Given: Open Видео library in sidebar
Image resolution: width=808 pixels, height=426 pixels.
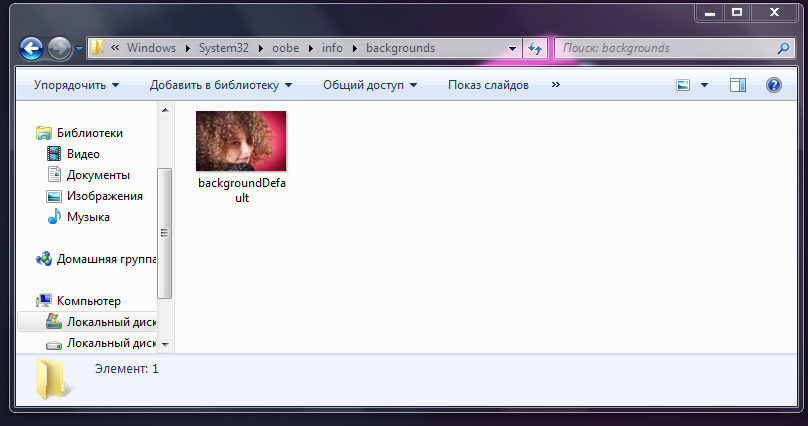Looking at the screenshot, I should pos(83,154).
